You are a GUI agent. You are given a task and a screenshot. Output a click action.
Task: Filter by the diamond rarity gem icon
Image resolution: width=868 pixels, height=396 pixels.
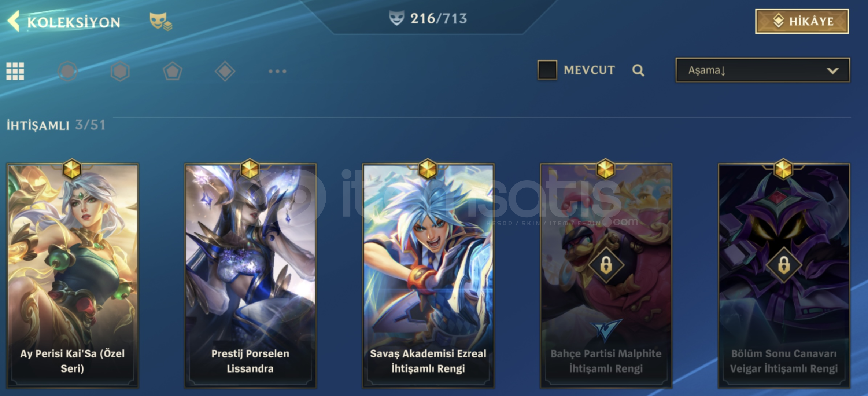click(x=225, y=71)
